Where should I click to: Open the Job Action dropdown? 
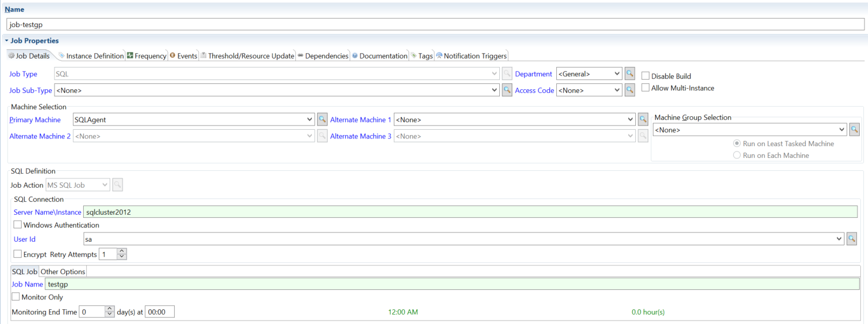coord(105,185)
